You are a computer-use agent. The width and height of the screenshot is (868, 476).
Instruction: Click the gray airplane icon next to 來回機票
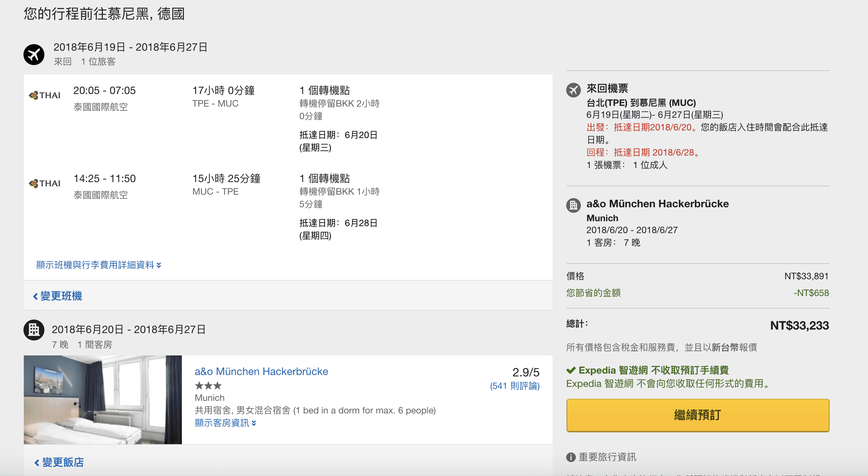[574, 90]
